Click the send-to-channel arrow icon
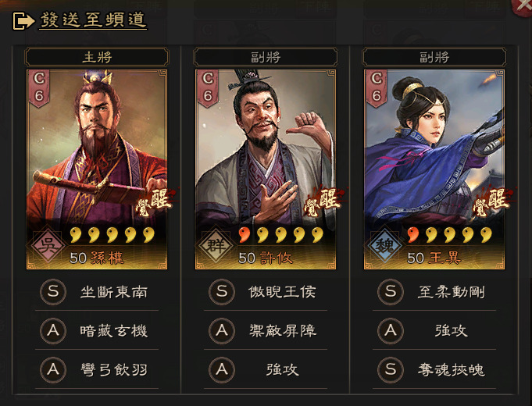The height and width of the screenshot is (406, 532). click(23, 21)
